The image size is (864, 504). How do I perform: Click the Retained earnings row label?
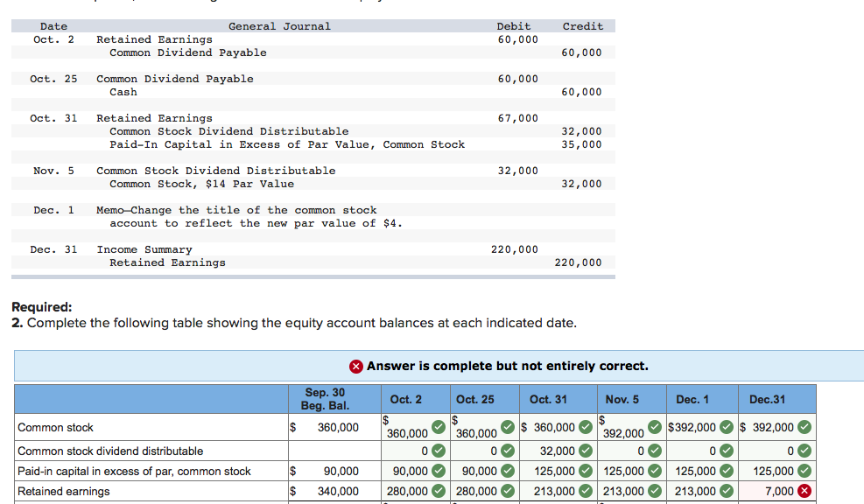[x=64, y=490]
